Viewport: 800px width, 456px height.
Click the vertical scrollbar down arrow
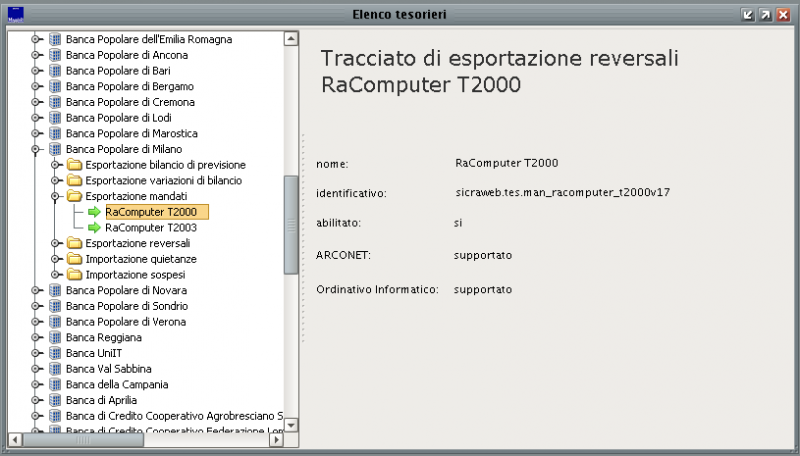[x=291, y=424]
